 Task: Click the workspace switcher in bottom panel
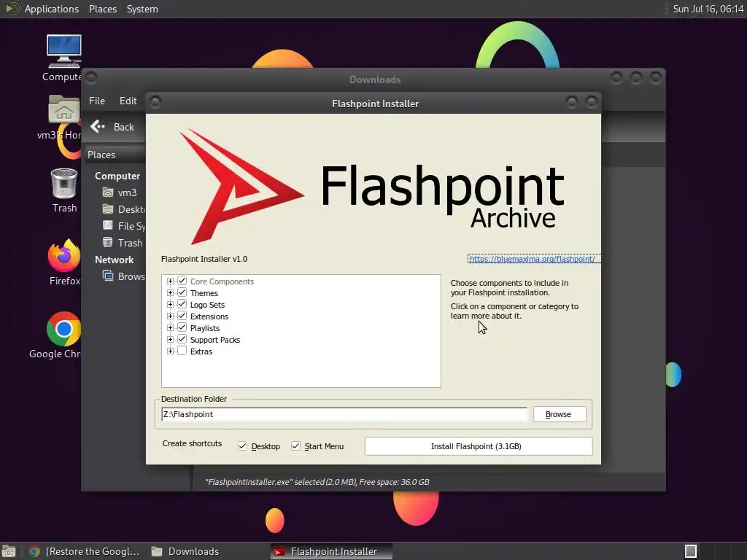(x=691, y=551)
